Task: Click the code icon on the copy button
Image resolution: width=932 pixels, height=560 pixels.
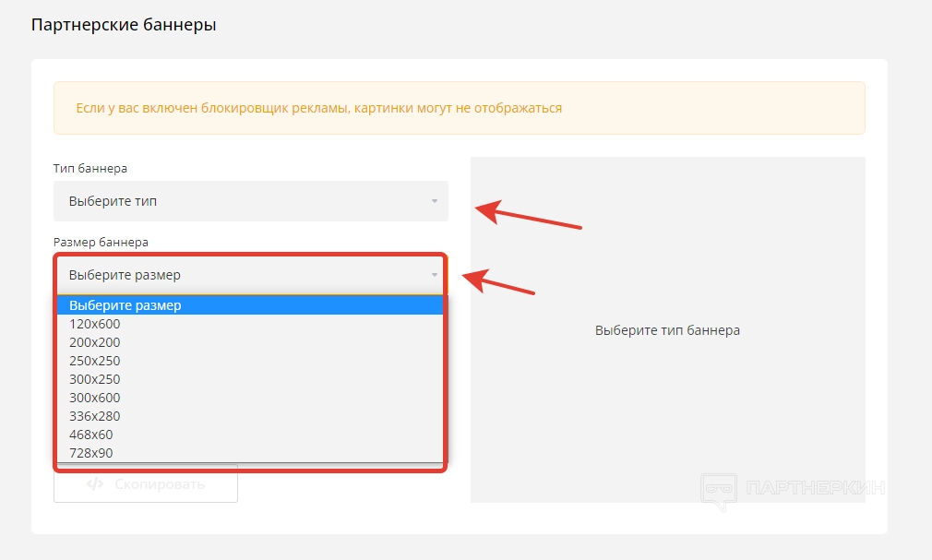Action: pyautogui.click(x=94, y=484)
